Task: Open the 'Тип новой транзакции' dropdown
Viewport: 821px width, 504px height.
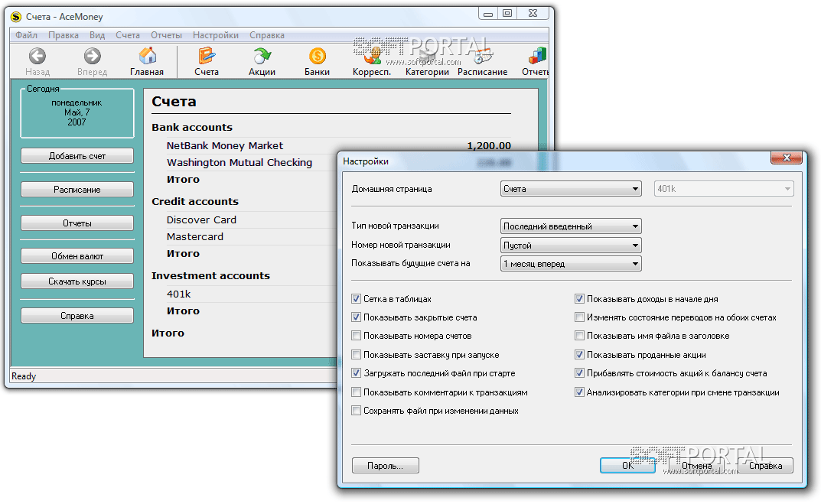Action: point(571,226)
